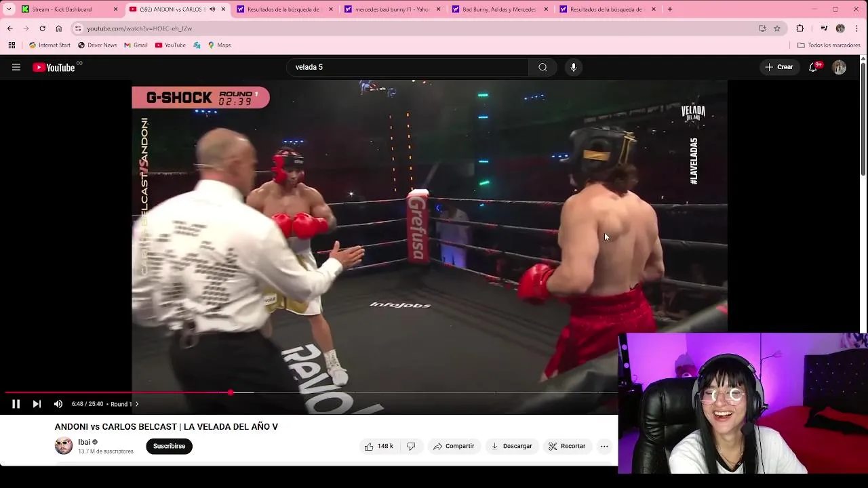868x488 pixels.
Task: Open the Gmail bookmark
Action: click(136, 45)
